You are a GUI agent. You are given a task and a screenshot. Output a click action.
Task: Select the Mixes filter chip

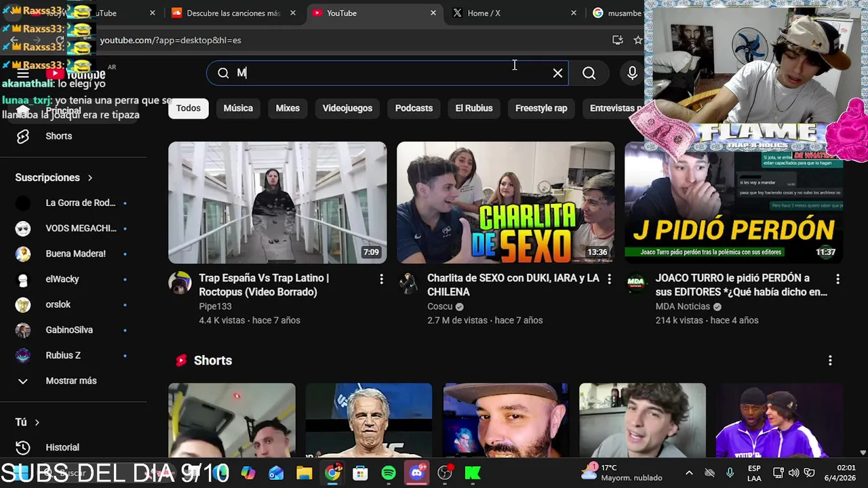click(x=288, y=108)
